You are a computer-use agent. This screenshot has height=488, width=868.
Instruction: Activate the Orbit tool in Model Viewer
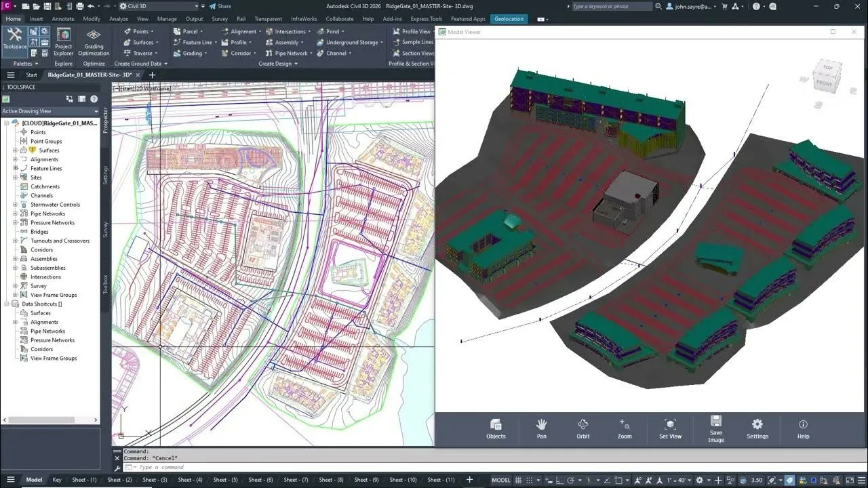coord(583,430)
